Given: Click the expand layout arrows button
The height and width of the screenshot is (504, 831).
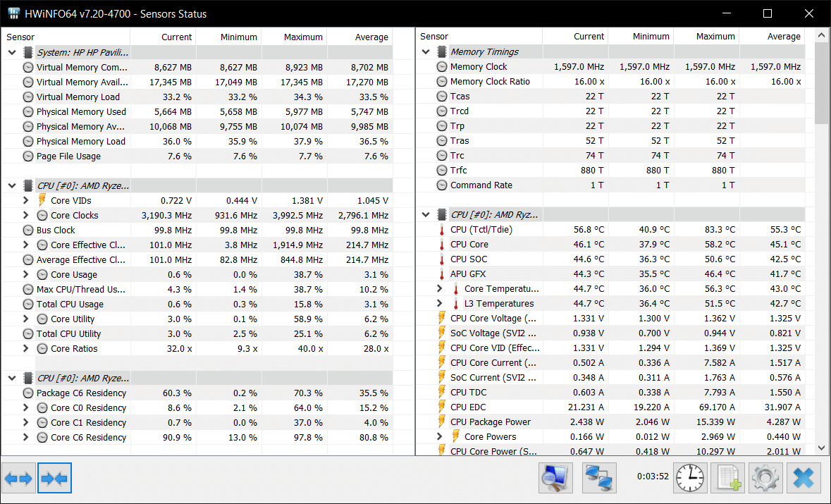Looking at the screenshot, I should click(x=18, y=478).
